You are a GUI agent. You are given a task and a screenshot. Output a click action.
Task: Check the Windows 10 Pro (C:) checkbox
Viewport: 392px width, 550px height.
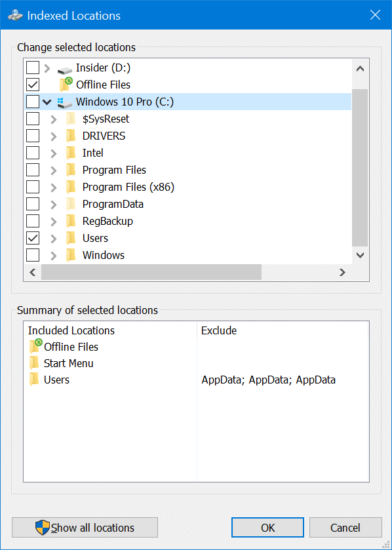coord(33,102)
